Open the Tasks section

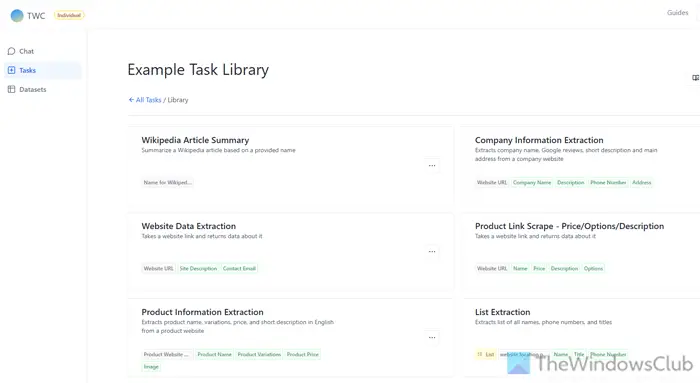(x=42, y=70)
